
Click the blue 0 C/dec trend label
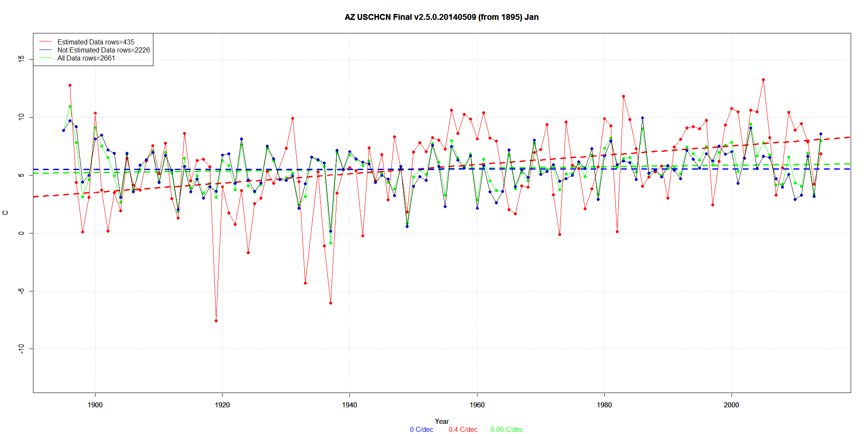point(421,429)
